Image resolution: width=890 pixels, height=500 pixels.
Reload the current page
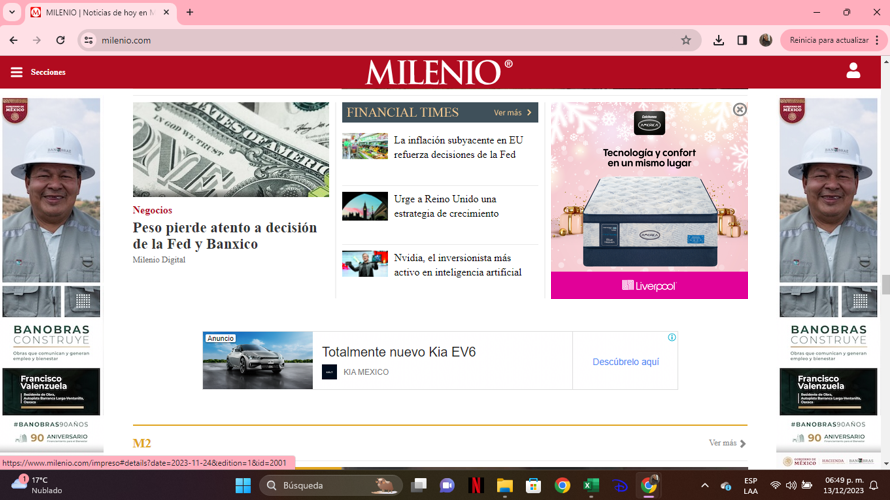[60, 40]
